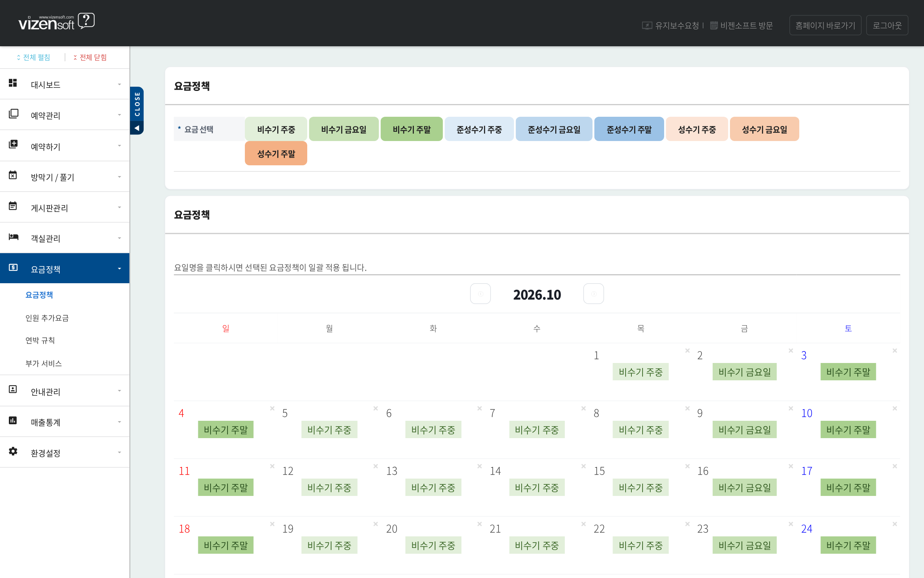Click the 비수기 금요일 tag on October 9
Screen dimensions: 924x578
pos(744,430)
